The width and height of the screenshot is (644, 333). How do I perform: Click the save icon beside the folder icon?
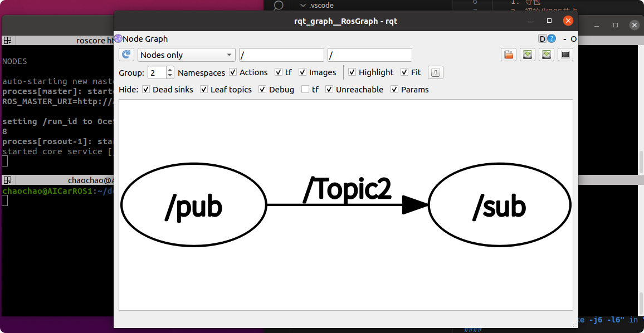tap(528, 55)
